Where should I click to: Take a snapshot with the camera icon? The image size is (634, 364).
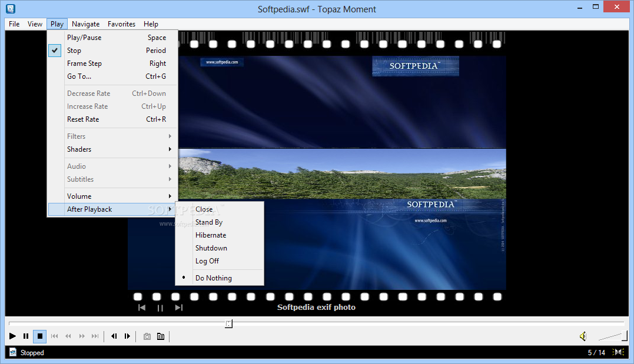point(147,336)
